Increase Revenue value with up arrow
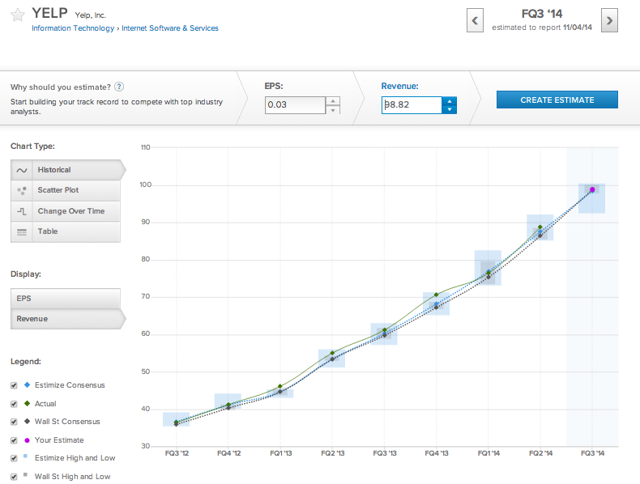This screenshot has height=484, width=640. (x=449, y=101)
